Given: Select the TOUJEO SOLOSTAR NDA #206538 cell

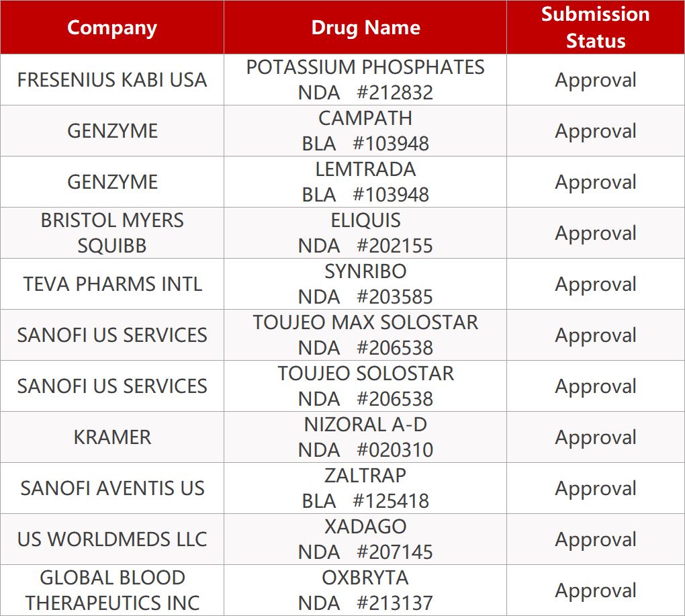Looking at the screenshot, I should (365, 386).
